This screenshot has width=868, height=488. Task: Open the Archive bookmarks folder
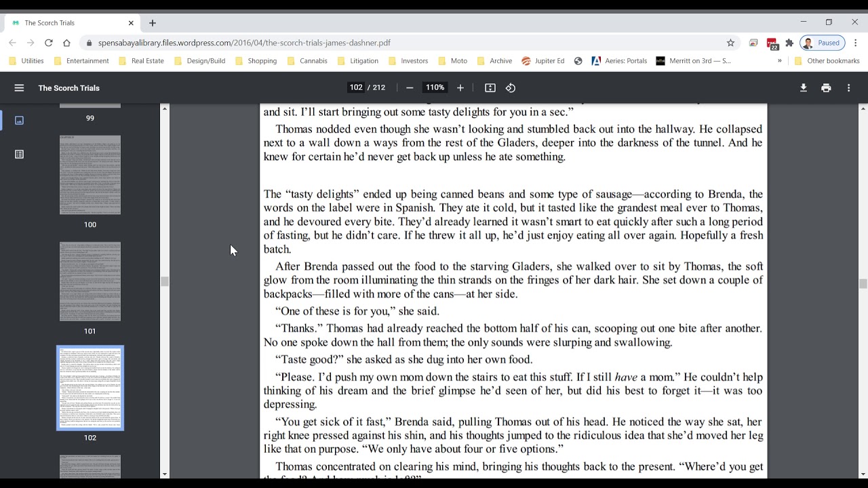[x=494, y=61]
